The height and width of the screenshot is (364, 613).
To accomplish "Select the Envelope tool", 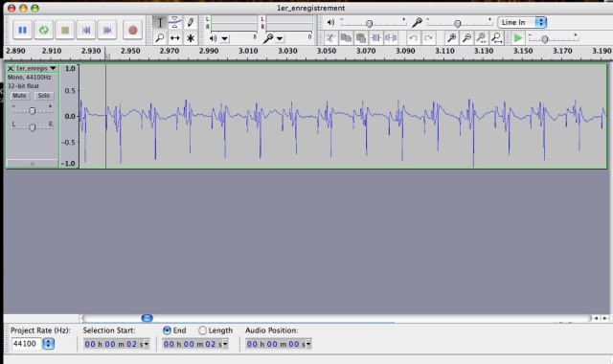I will click(174, 22).
